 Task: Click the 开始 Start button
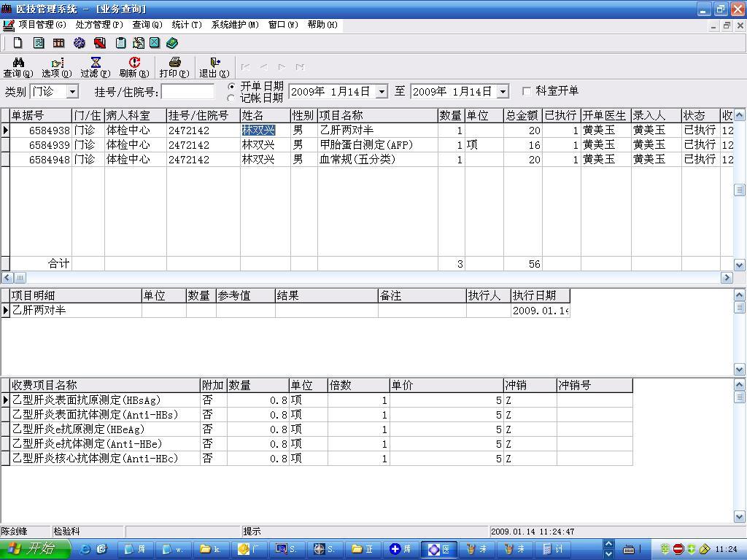click(x=34, y=549)
